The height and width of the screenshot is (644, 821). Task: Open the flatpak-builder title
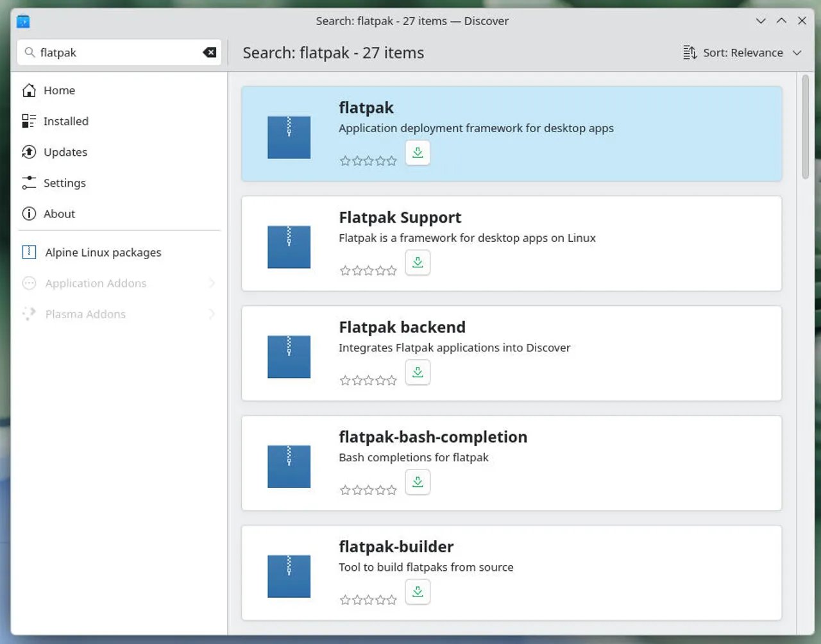(396, 547)
